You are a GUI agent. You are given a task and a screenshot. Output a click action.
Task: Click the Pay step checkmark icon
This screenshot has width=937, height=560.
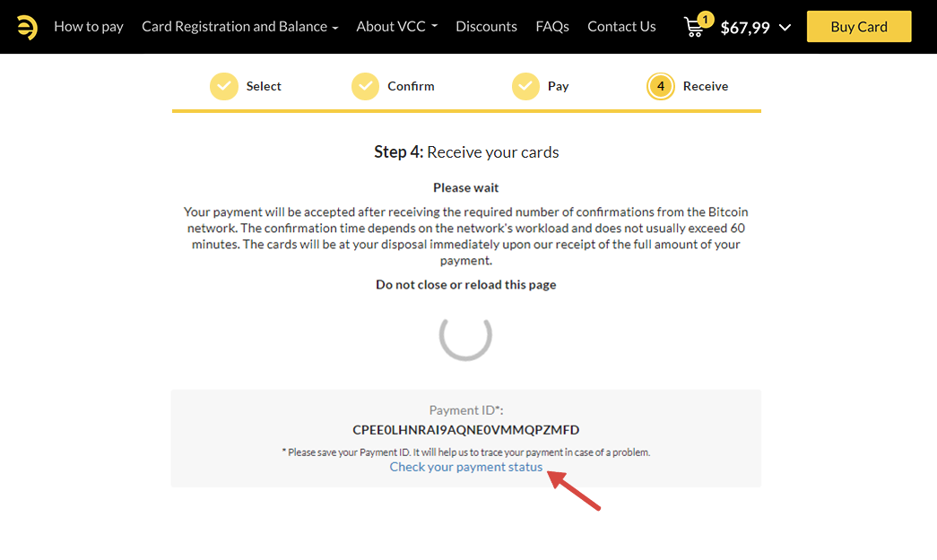[525, 86]
